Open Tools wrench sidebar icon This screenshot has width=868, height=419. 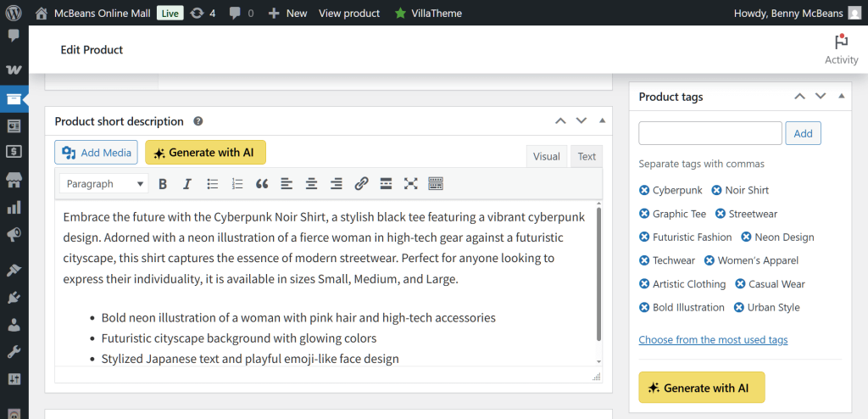coord(14,352)
